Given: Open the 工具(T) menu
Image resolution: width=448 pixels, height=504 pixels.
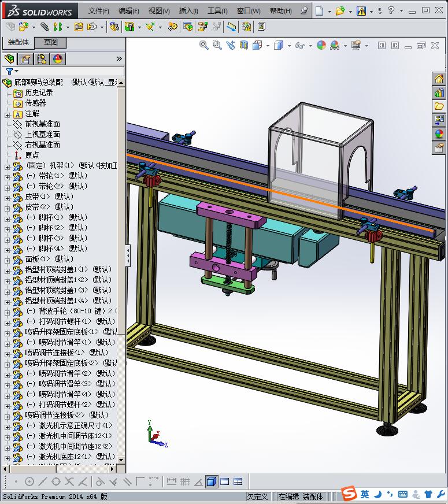Looking at the screenshot, I should tap(217, 11).
